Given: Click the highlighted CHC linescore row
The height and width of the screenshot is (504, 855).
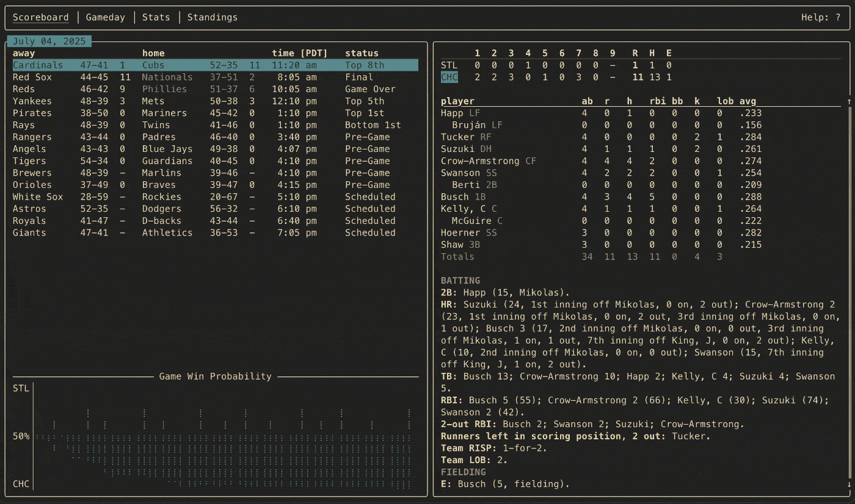Looking at the screenshot, I should pyautogui.click(x=449, y=77).
